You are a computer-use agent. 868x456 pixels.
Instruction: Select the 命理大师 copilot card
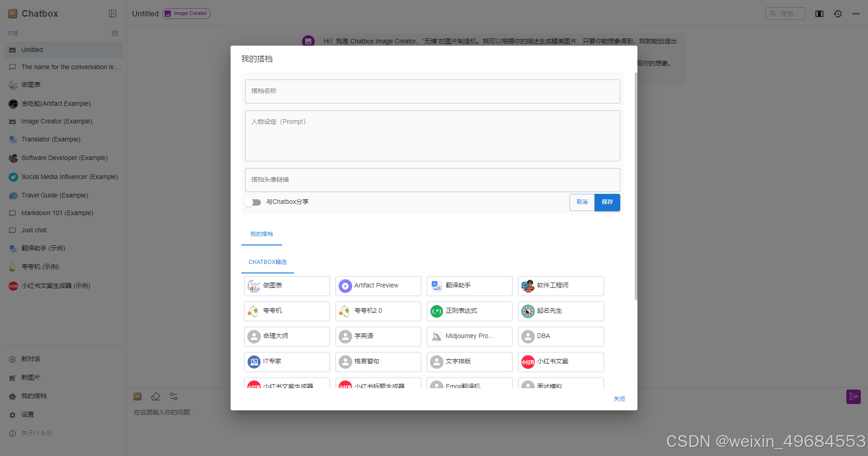tap(287, 336)
